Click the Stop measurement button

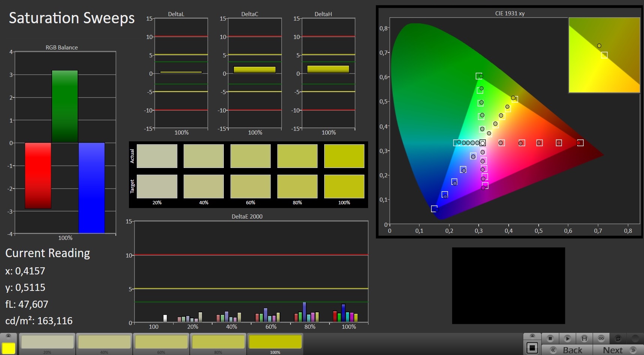550,338
